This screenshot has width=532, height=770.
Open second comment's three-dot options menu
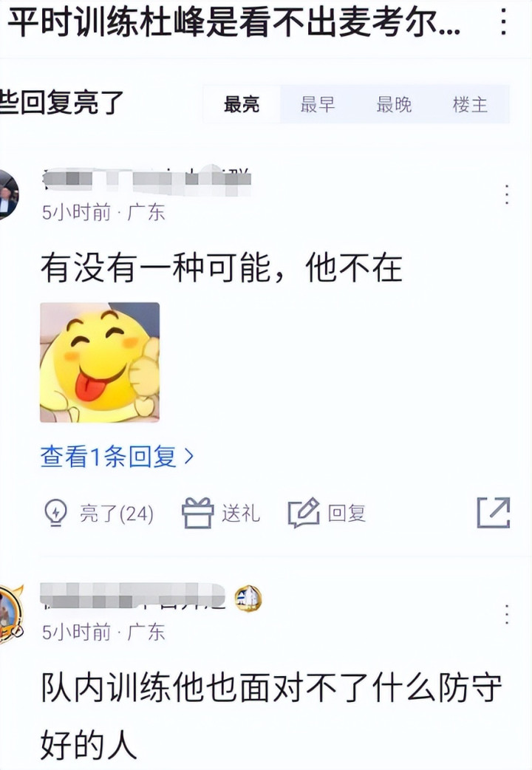(507, 614)
